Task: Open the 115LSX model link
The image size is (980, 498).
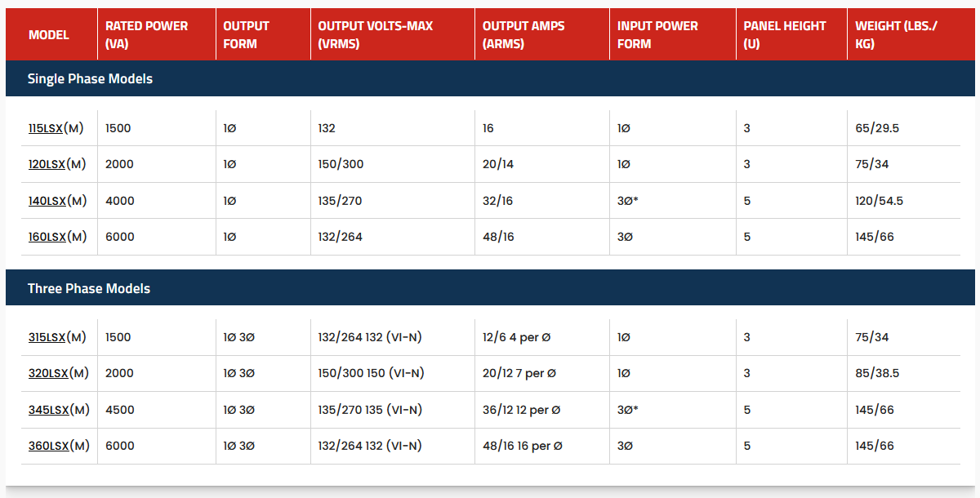Action: pyautogui.click(x=47, y=128)
